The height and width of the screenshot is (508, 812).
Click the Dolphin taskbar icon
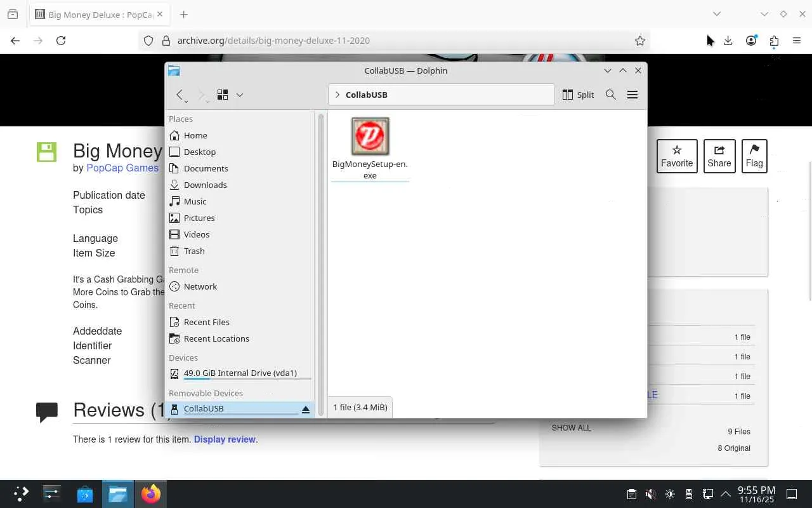tap(118, 494)
